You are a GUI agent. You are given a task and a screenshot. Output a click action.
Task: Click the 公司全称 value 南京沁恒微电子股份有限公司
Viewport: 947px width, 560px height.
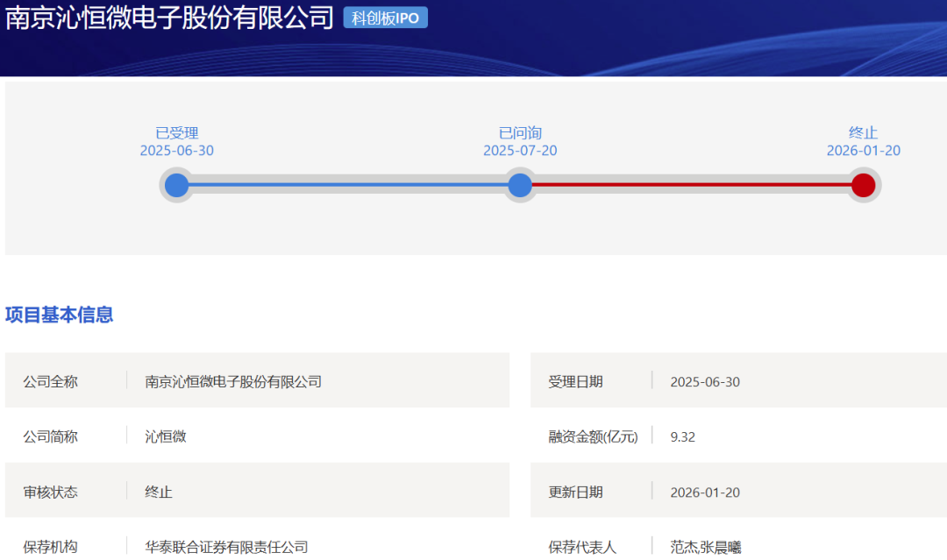pyautogui.click(x=233, y=381)
